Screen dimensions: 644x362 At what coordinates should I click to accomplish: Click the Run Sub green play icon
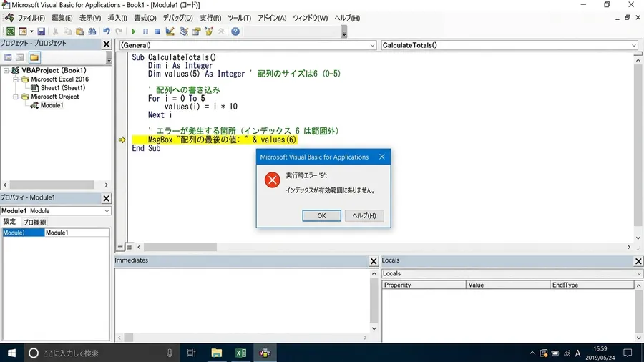(x=133, y=31)
